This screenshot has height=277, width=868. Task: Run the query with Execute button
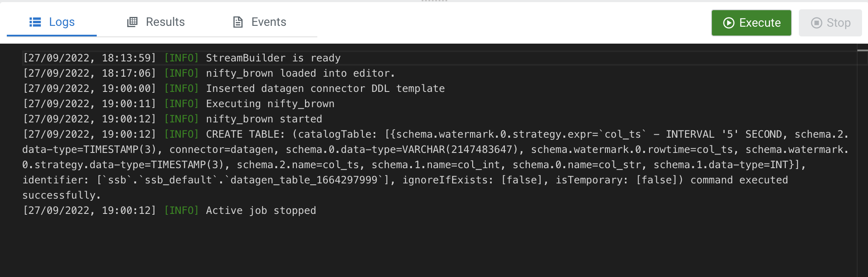click(x=751, y=23)
